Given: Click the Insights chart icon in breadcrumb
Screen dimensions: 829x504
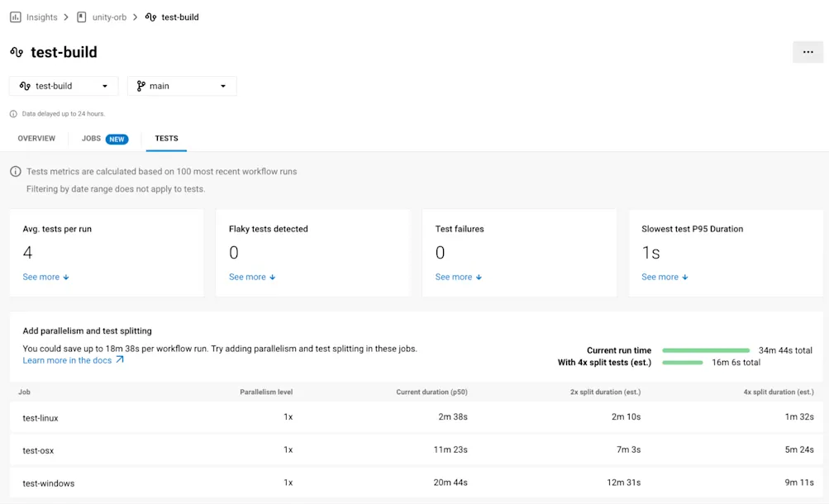Looking at the screenshot, I should [x=16, y=17].
